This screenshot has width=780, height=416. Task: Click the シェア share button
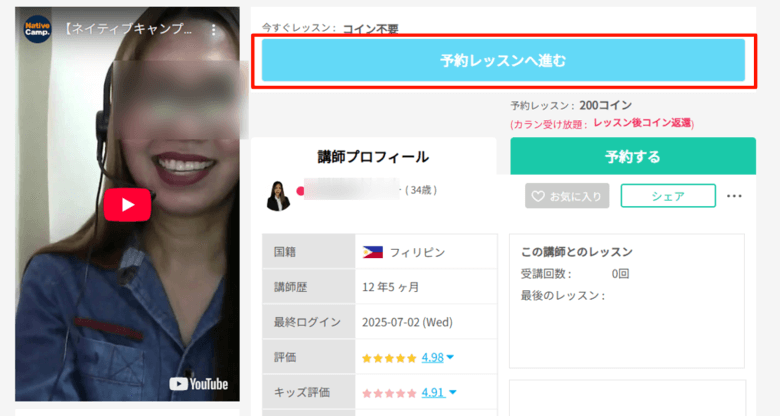(668, 196)
